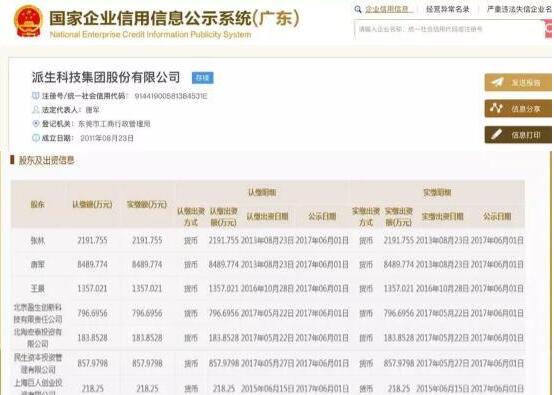This screenshot has width=554, height=395.
Task: Select shareholder 张林 in the table
Action: click(x=37, y=241)
